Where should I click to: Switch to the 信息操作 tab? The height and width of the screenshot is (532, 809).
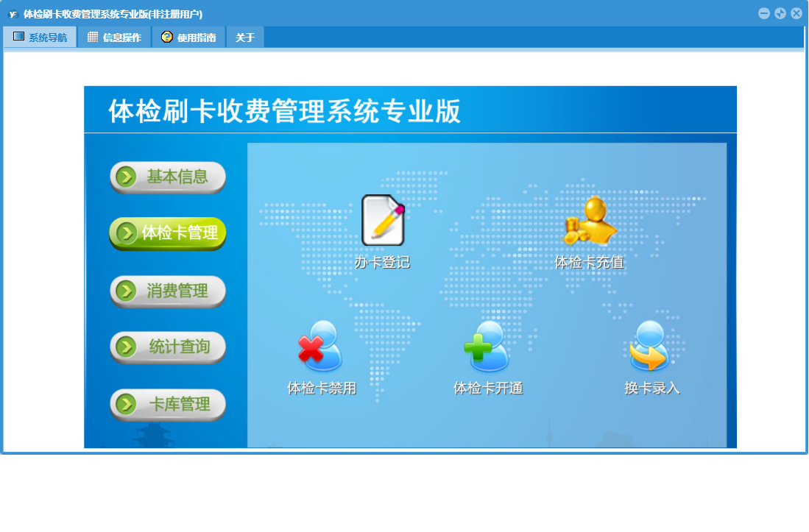[x=114, y=38]
